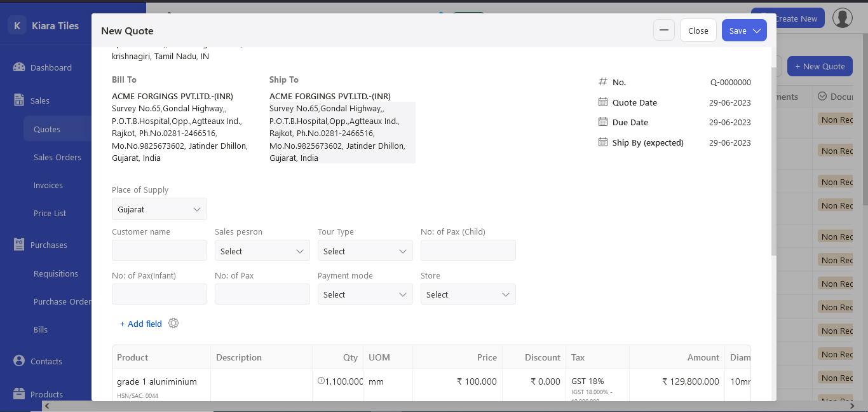The image size is (868, 412).
Task: Open Purchase Orders in the sidebar
Action: 62,301
